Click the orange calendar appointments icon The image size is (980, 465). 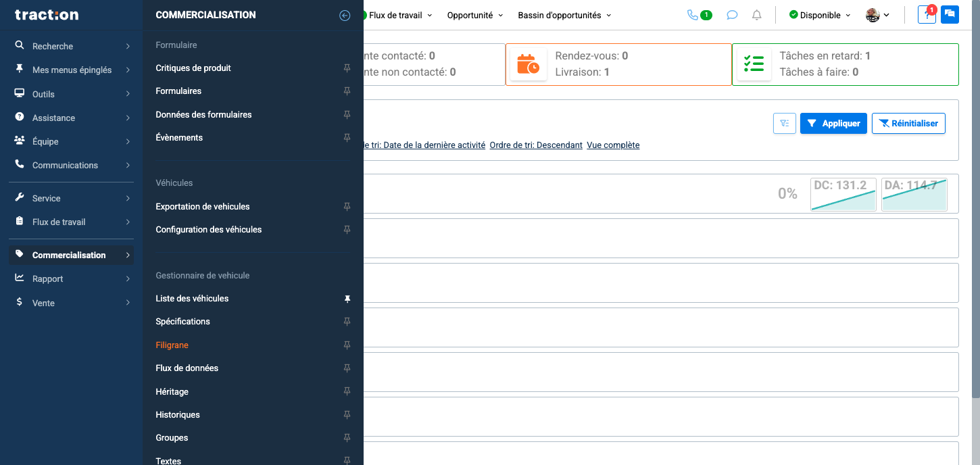pos(528,64)
